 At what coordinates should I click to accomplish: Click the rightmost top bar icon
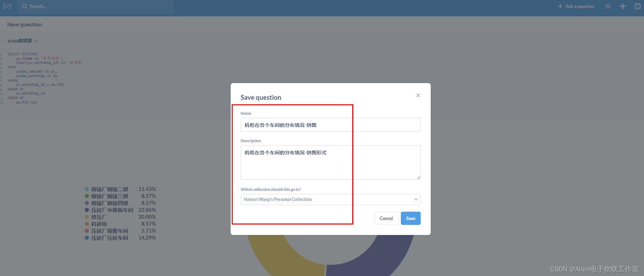[x=638, y=6]
